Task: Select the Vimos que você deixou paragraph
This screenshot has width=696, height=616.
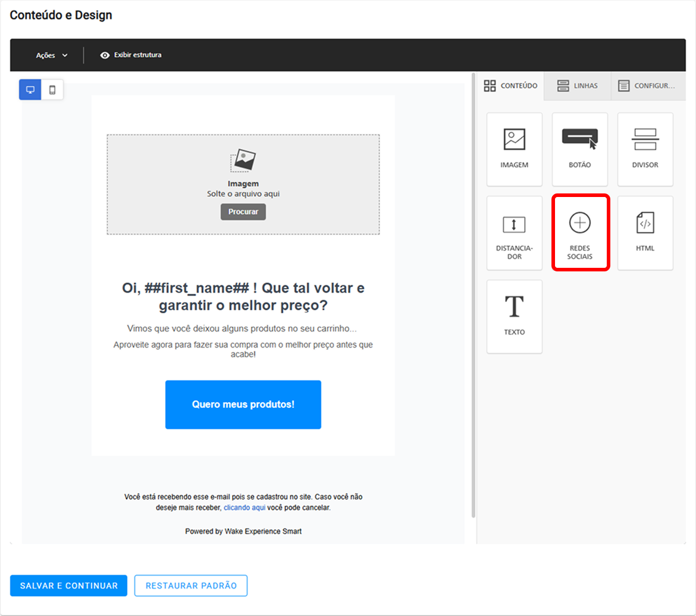Action: (242, 329)
